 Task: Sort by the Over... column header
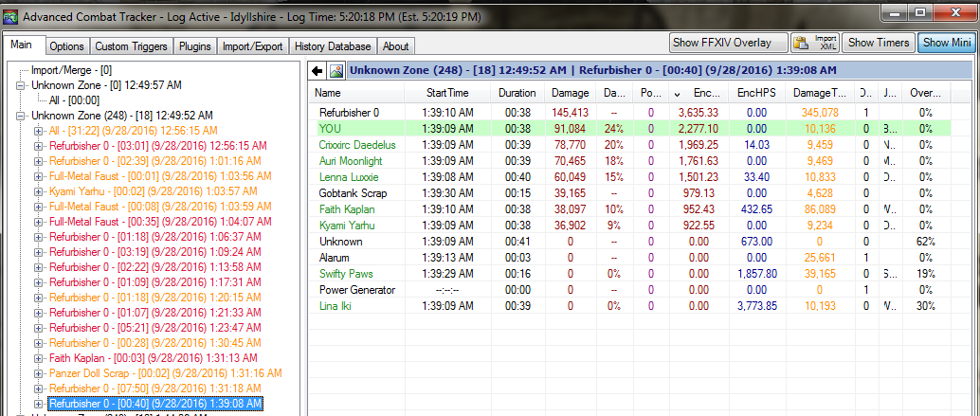(926, 93)
